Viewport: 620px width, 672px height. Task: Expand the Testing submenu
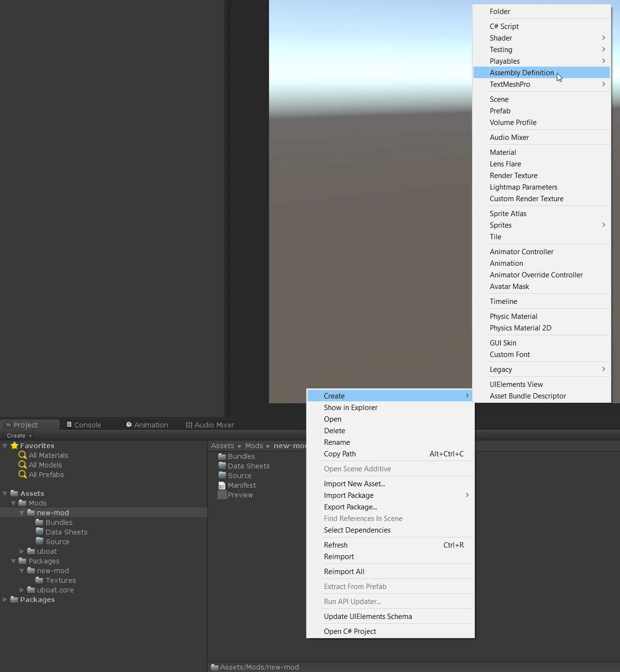[541, 50]
